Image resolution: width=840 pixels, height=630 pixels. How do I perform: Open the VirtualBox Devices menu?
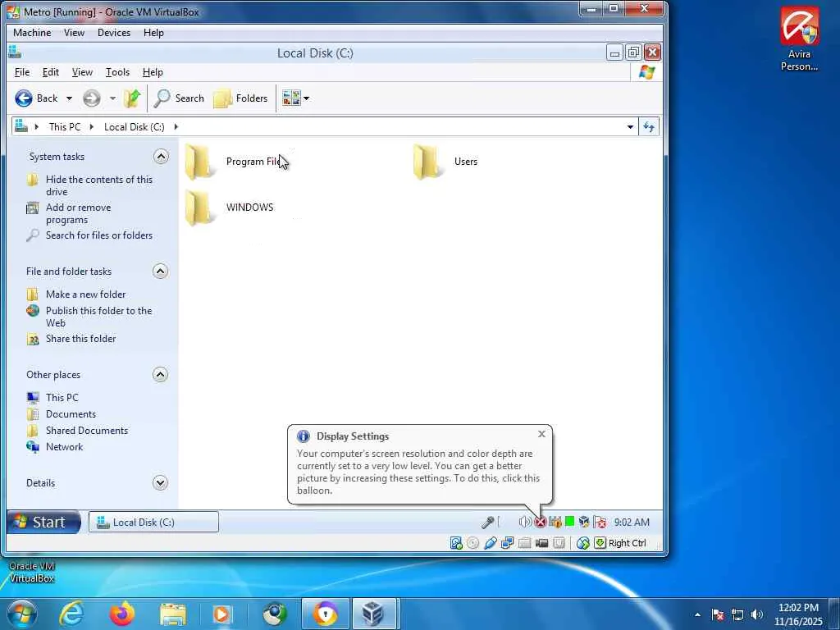tap(113, 33)
